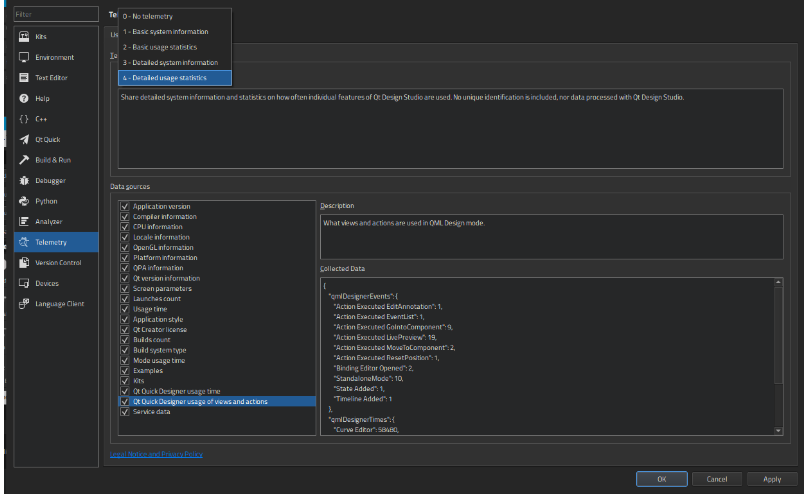Click Collected Data scrollbar down arrow

pyautogui.click(x=778, y=431)
